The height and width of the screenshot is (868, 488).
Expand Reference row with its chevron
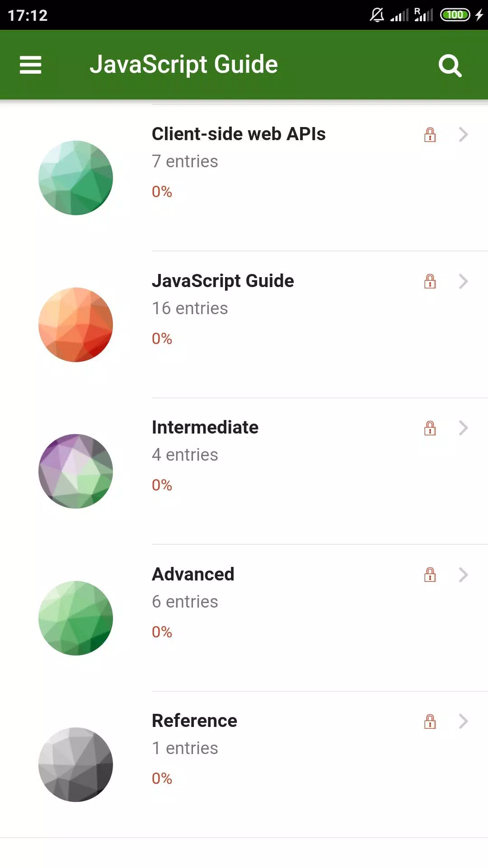pos(463,721)
